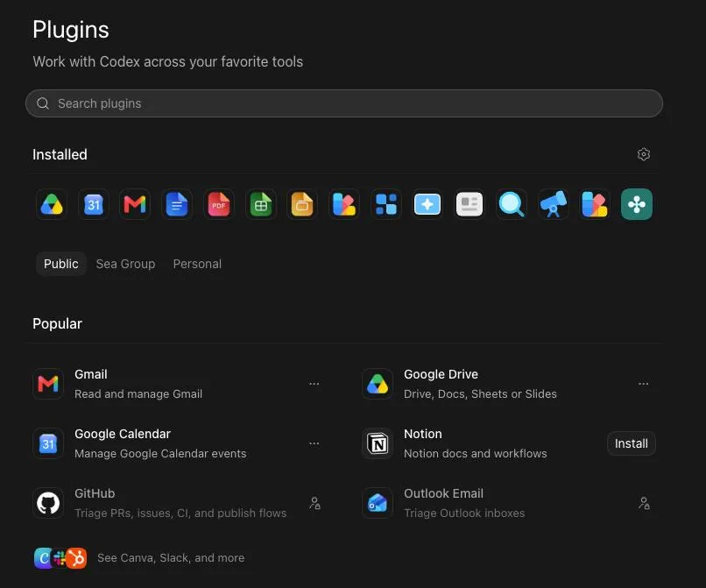
Task: Click "Triage PRs, issues, CI" description
Action: click(180, 514)
